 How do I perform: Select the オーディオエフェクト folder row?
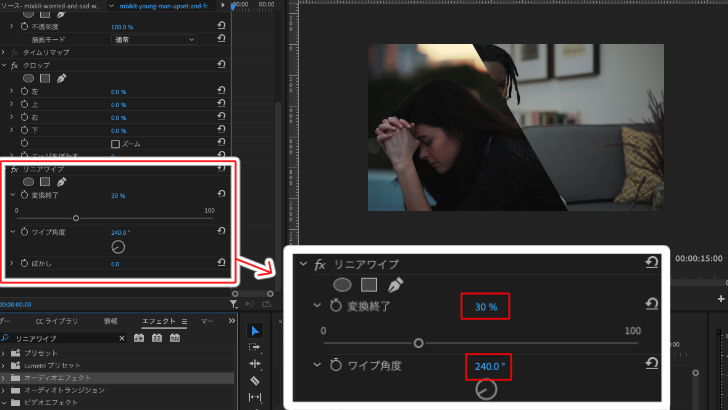(117, 377)
